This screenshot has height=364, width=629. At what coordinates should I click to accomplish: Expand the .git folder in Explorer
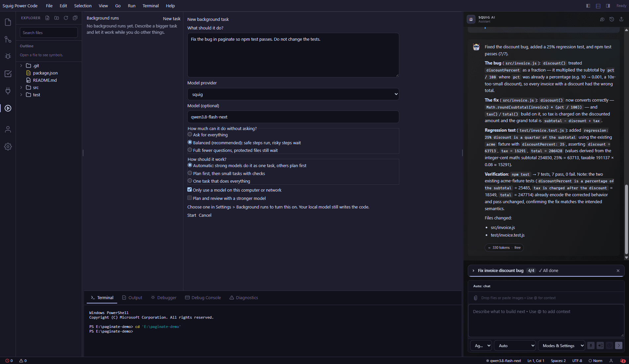21,66
